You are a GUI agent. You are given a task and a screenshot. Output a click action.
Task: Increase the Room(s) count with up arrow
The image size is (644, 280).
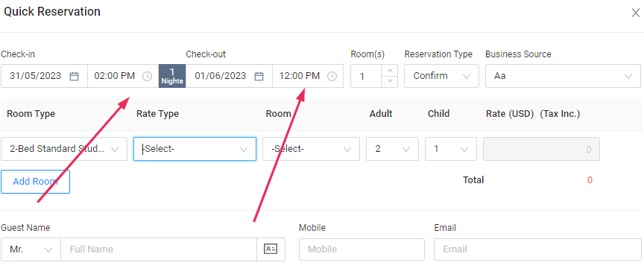[390, 70]
